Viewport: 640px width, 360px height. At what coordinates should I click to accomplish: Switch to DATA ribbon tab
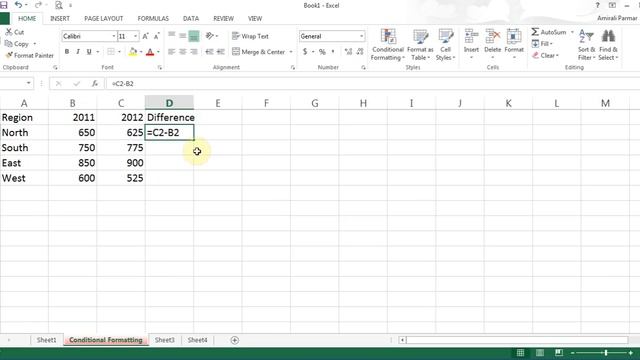pos(191,18)
